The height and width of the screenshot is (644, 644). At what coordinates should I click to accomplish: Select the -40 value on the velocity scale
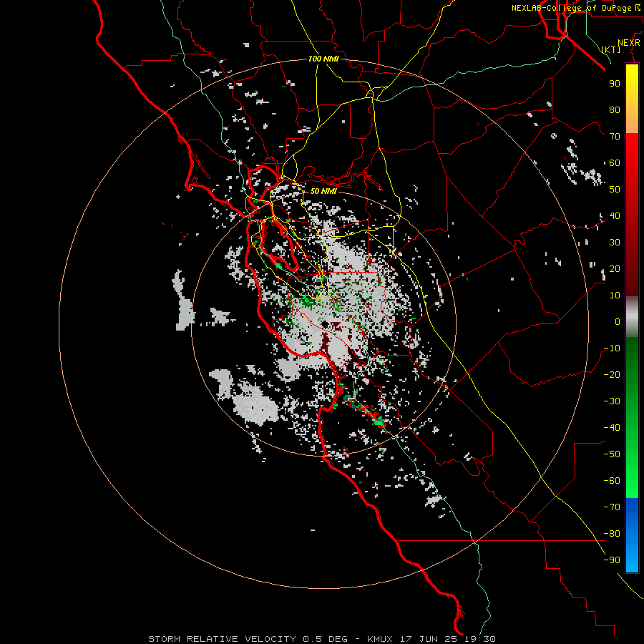(612, 428)
